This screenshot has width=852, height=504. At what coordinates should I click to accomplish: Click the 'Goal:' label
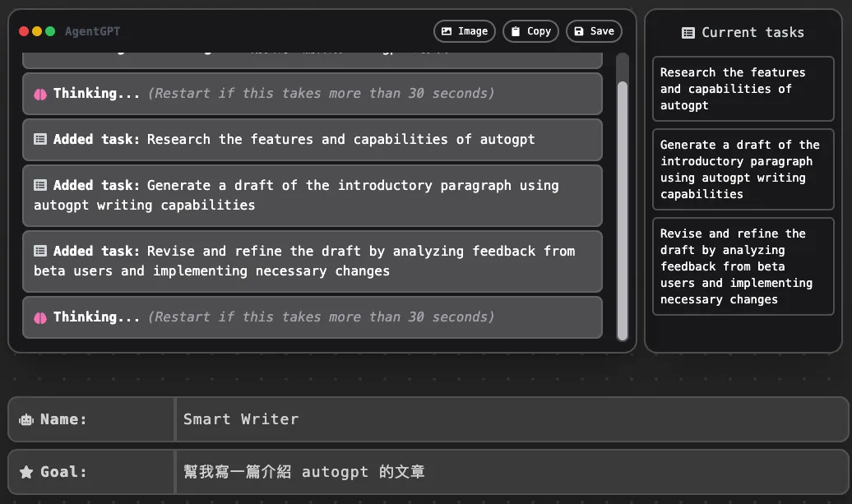click(63, 472)
